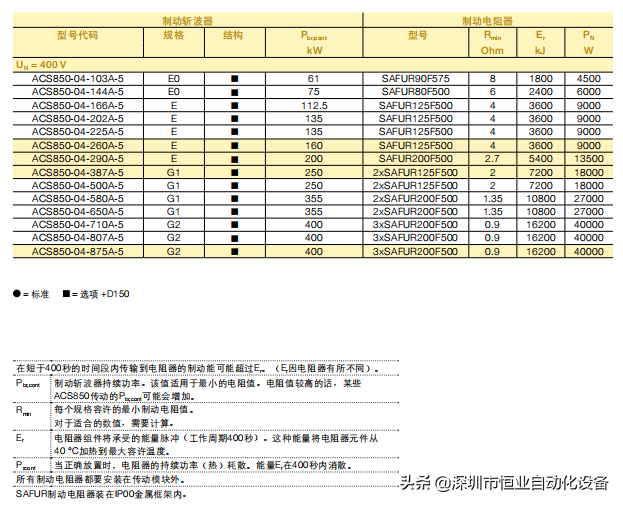Select the highlighted ACS850-04-260A-5 row
The height and width of the screenshot is (505, 623).
coord(313,145)
